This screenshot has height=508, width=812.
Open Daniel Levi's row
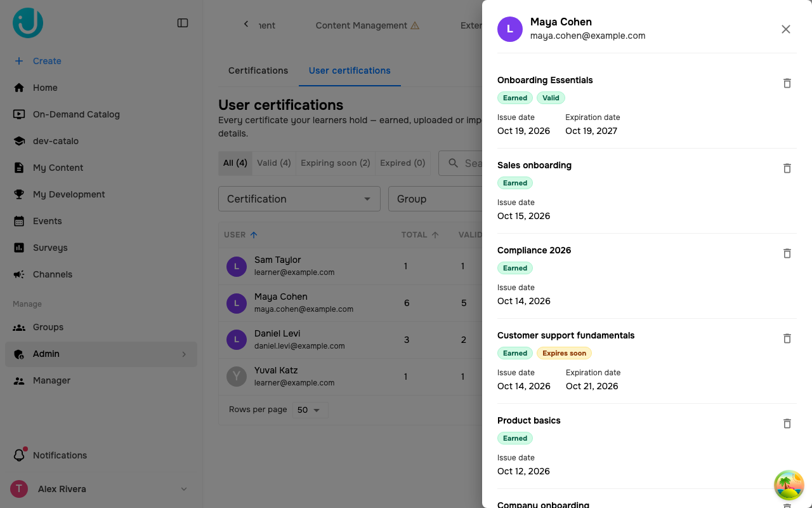coord(350,340)
